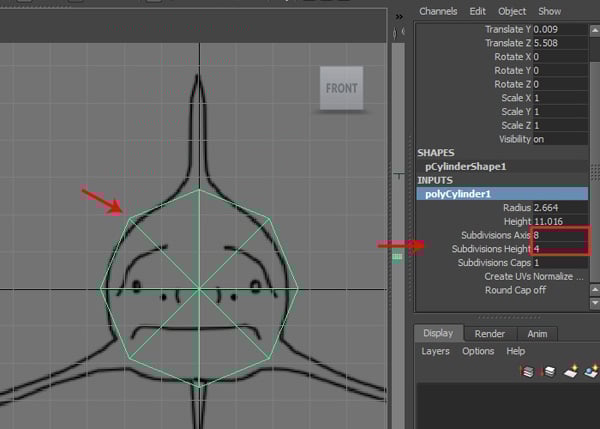The width and height of the screenshot is (600, 429).
Task: Select the Rotate X attribute label
Action: 512,57
